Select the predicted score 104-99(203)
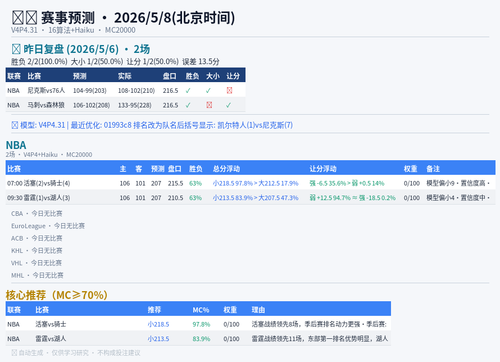Viewport: 500px width, 362px height. point(90,91)
